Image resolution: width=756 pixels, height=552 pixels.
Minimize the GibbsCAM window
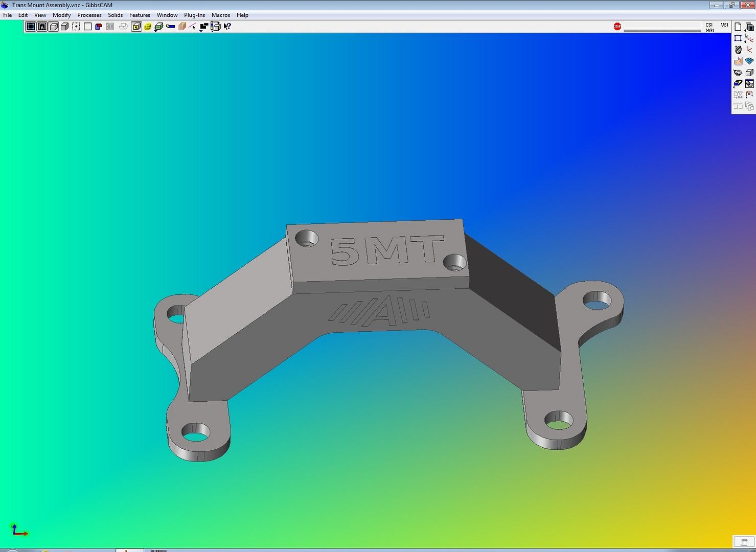[717, 5]
